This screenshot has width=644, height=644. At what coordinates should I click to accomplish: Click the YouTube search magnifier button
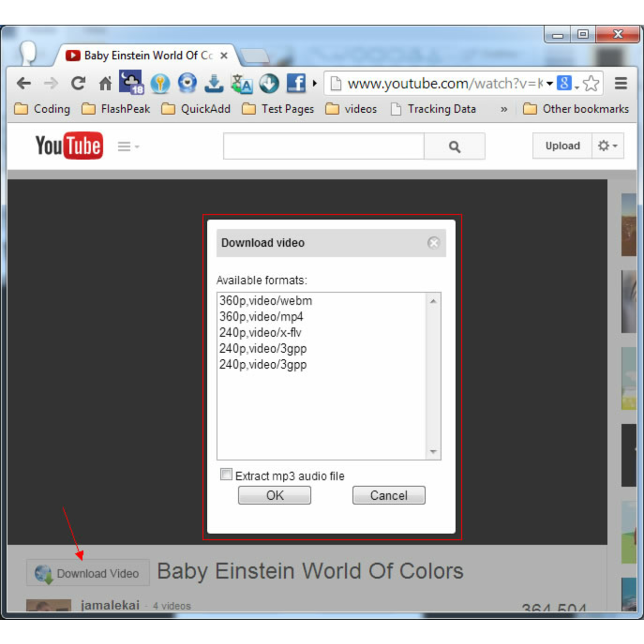point(454,146)
